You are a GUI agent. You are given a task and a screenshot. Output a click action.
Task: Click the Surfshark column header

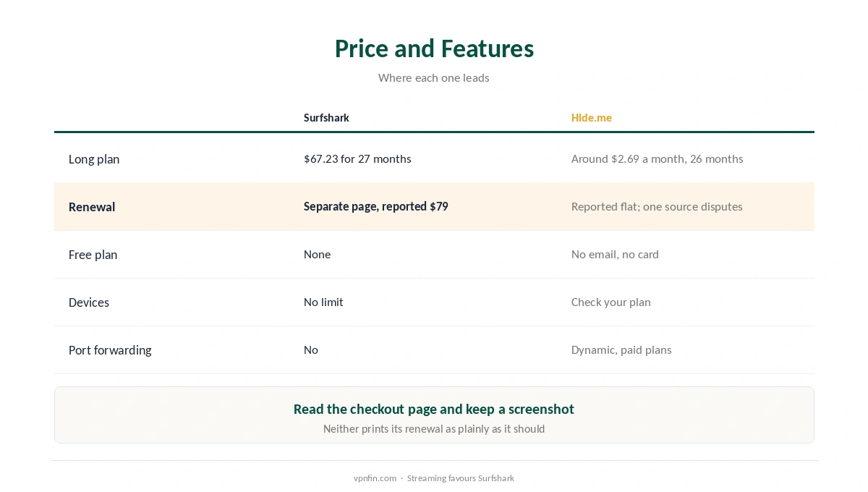[x=326, y=118]
